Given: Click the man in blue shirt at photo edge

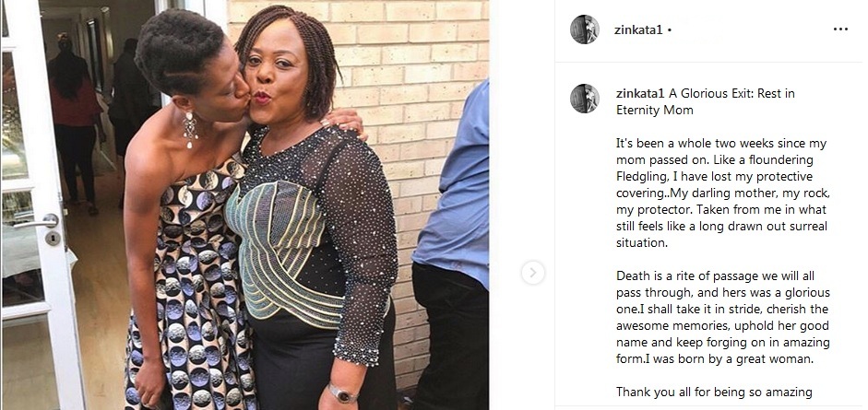Looking at the screenshot, I should [x=451, y=249].
